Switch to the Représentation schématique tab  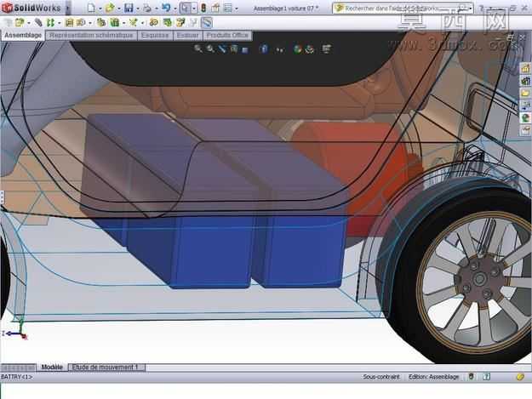coord(91,35)
